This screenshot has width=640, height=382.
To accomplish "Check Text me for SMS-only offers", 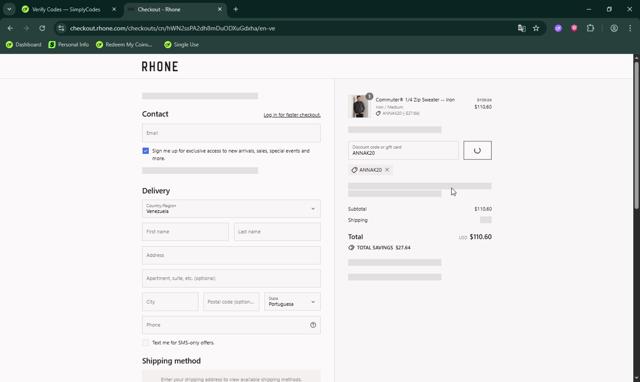I will pos(146,343).
